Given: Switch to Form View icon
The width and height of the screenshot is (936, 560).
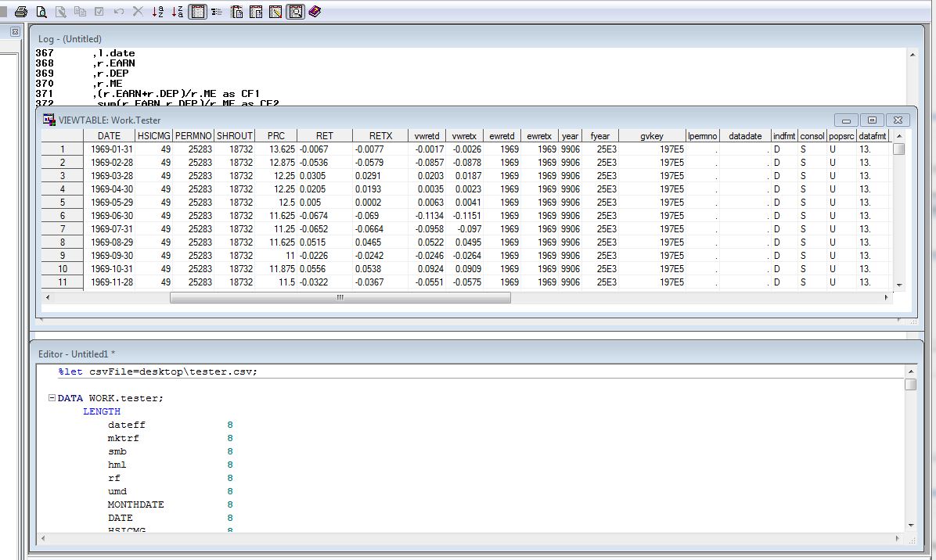Looking at the screenshot, I should click(x=217, y=11).
